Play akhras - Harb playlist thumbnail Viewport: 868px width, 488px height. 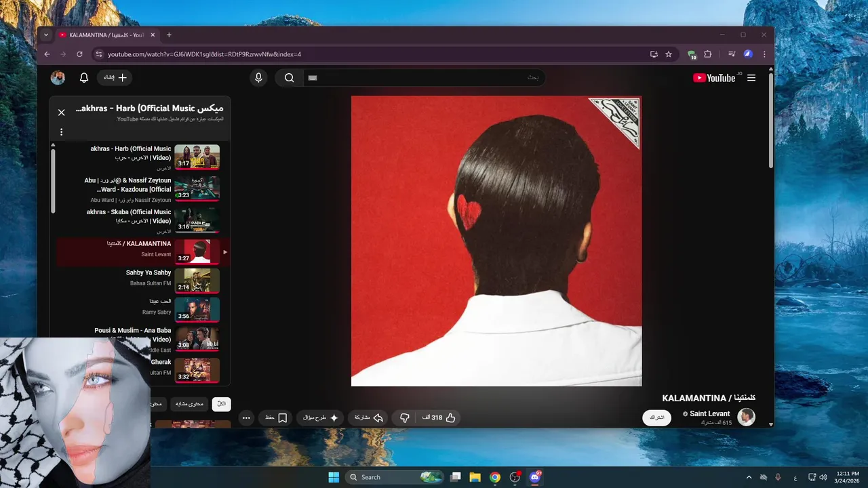[197, 157]
